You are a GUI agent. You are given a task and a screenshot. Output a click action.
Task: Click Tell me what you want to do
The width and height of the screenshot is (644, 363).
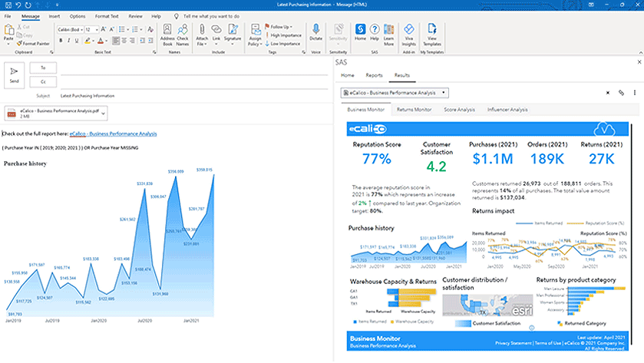pos(211,16)
